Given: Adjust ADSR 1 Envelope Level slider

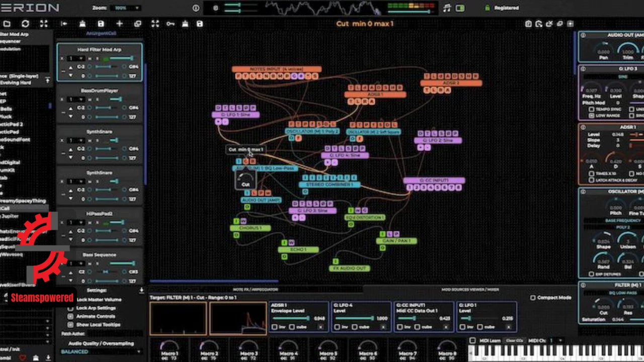Looking at the screenshot, I should (x=291, y=318).
